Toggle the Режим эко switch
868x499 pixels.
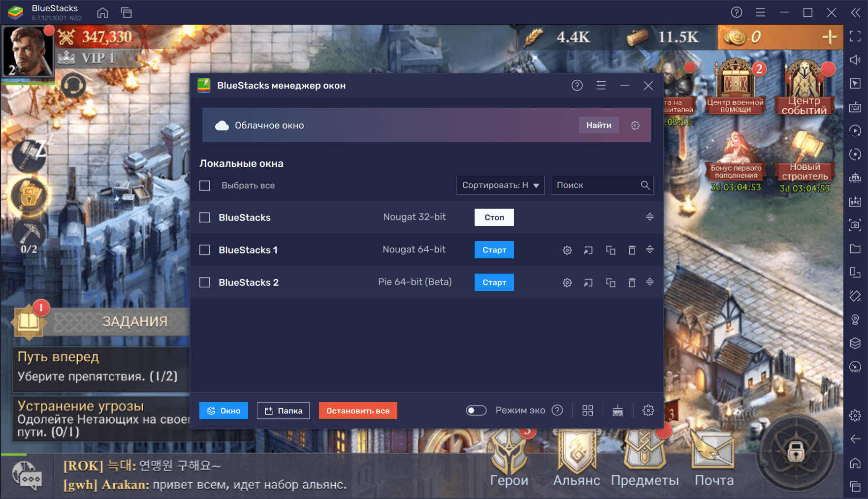pyautogui.click(x=476, y=410)
